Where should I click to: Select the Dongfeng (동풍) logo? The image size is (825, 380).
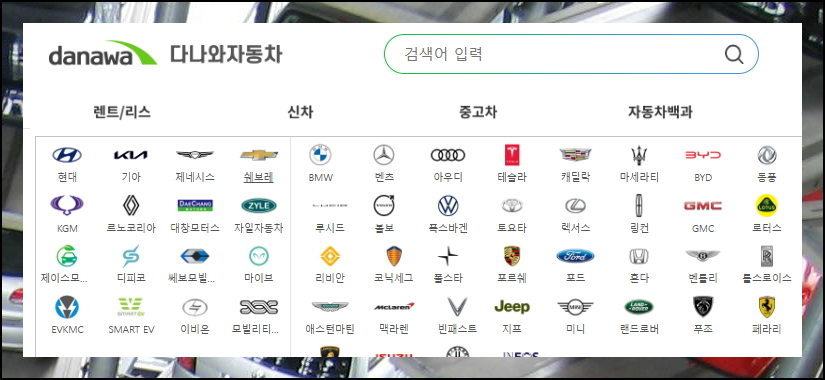coord(767,155)
